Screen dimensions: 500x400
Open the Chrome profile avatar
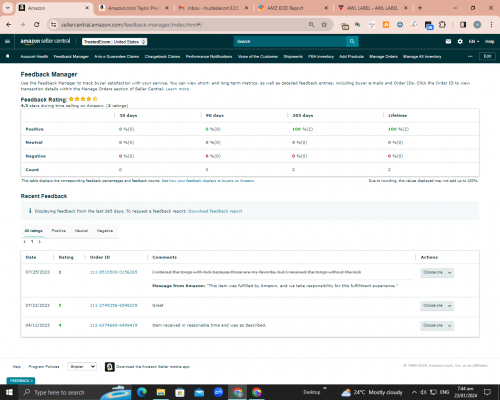point(477,25)
